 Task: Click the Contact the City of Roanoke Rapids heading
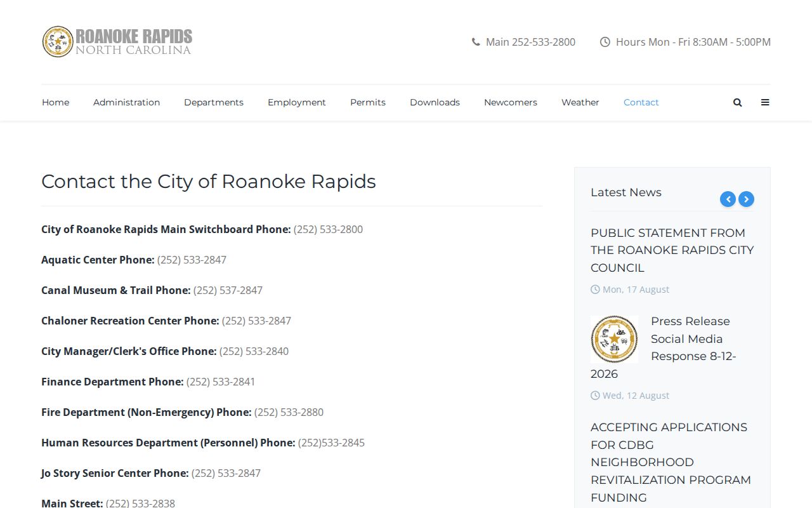click(x=209, y=182)
